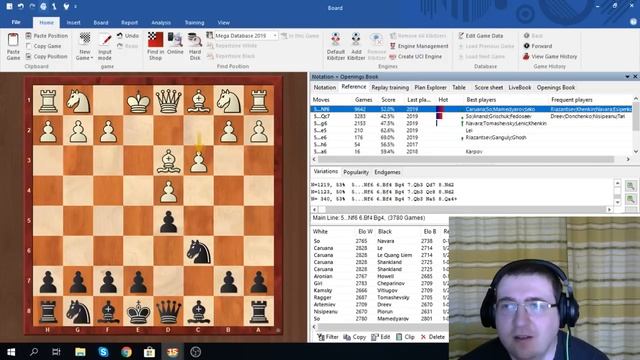640x360 pixels.
Task: Click the upper magnifier icon beside Variations
Action: point(631,186)
